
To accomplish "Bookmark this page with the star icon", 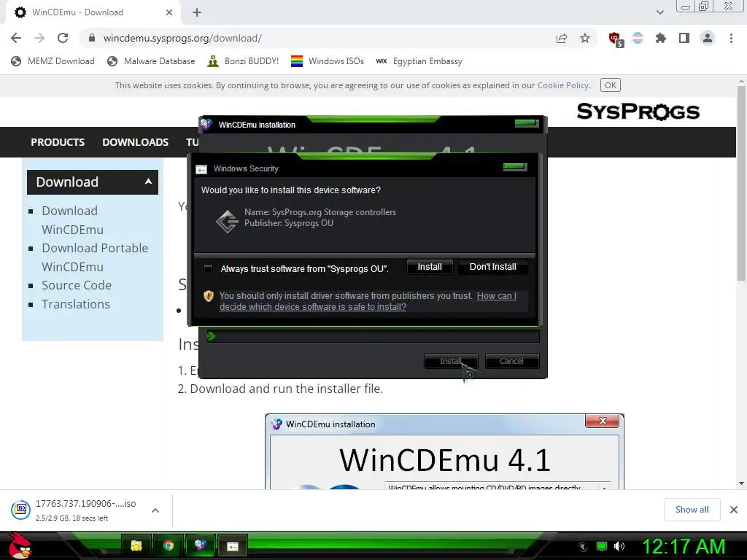I will [585, 38].
